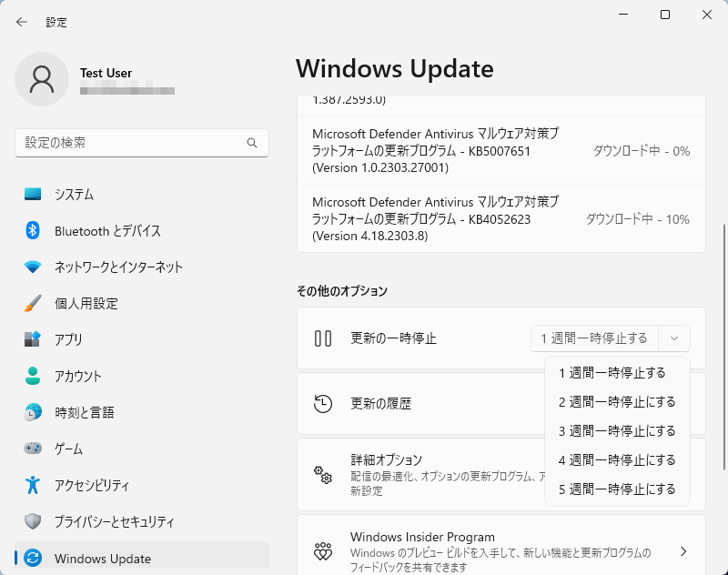The height and width of the screenshot is (575, 728).
Task: Open the pause duration dropdown
Action: point(674,338)
